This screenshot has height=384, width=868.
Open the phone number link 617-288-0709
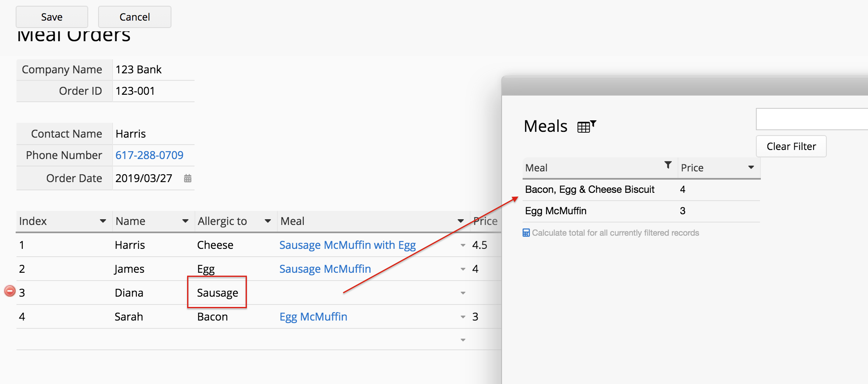coord(149,155)
